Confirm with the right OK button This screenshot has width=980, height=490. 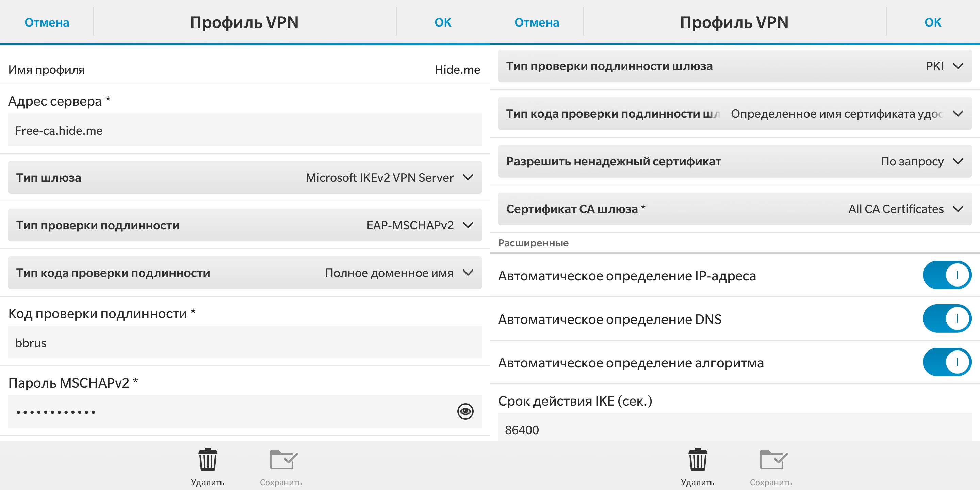pos(932,22)
